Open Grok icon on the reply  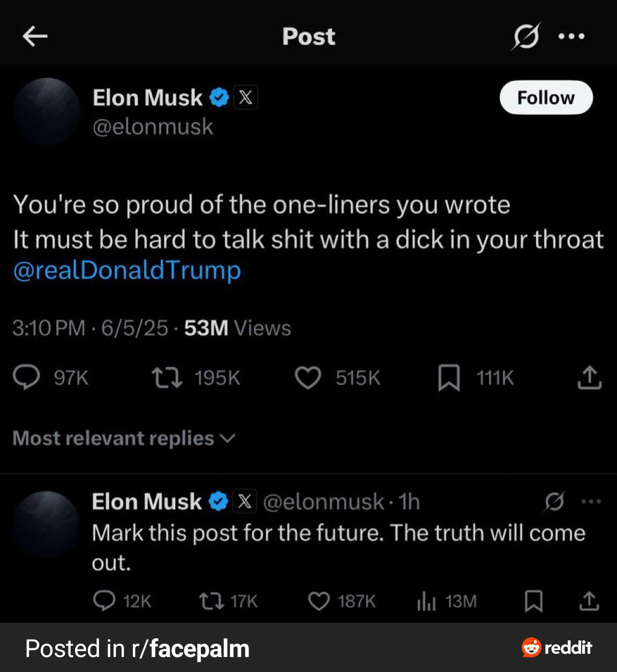click(x=554, y=502)
